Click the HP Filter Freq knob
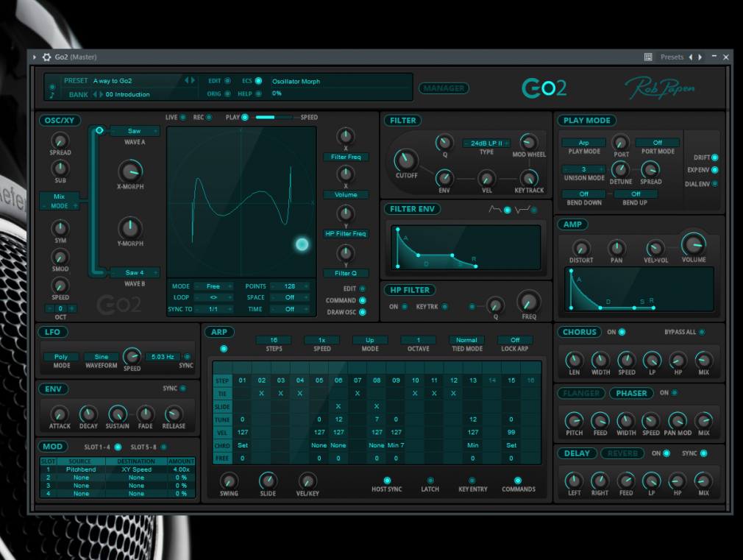 (x=528, y=301)
